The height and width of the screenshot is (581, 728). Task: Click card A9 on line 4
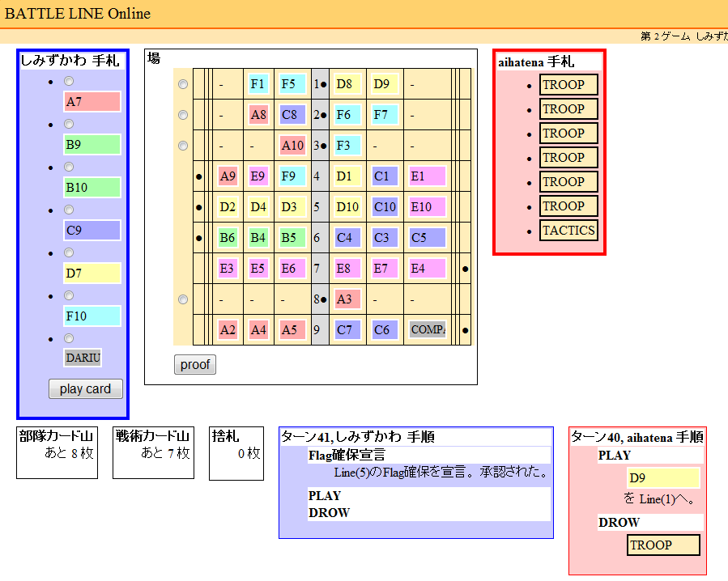click(228, 176)
